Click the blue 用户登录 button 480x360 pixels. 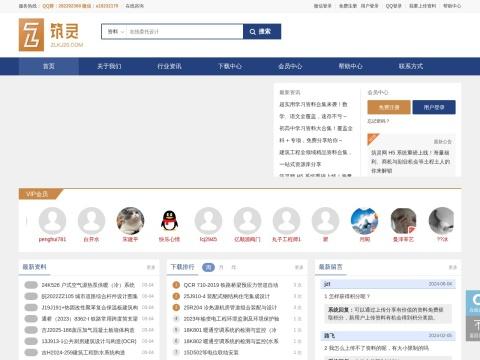coord(434,107)
